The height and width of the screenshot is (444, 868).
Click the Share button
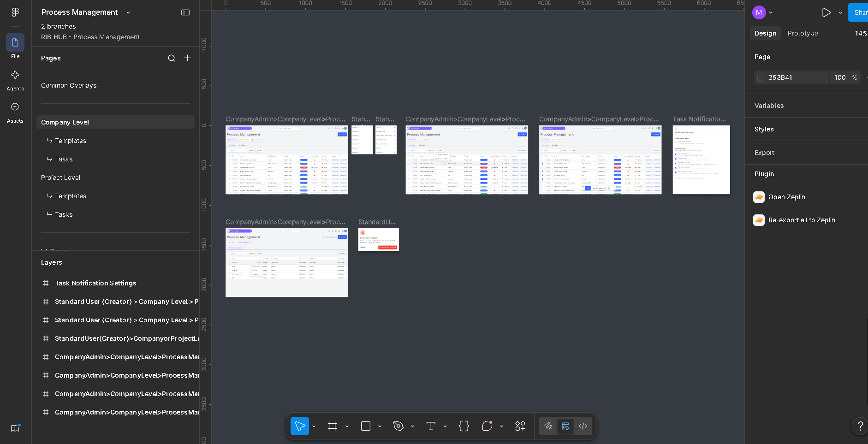click(858, 12)
